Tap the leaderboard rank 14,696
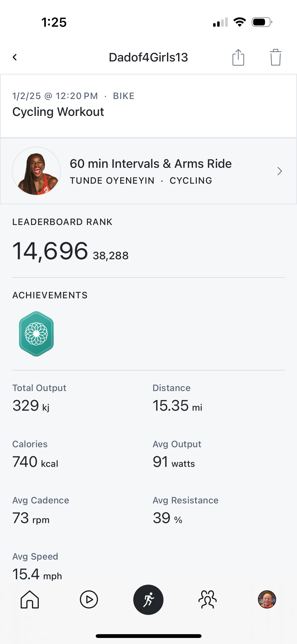The image size is (297, 644). (x=50, y=251)
